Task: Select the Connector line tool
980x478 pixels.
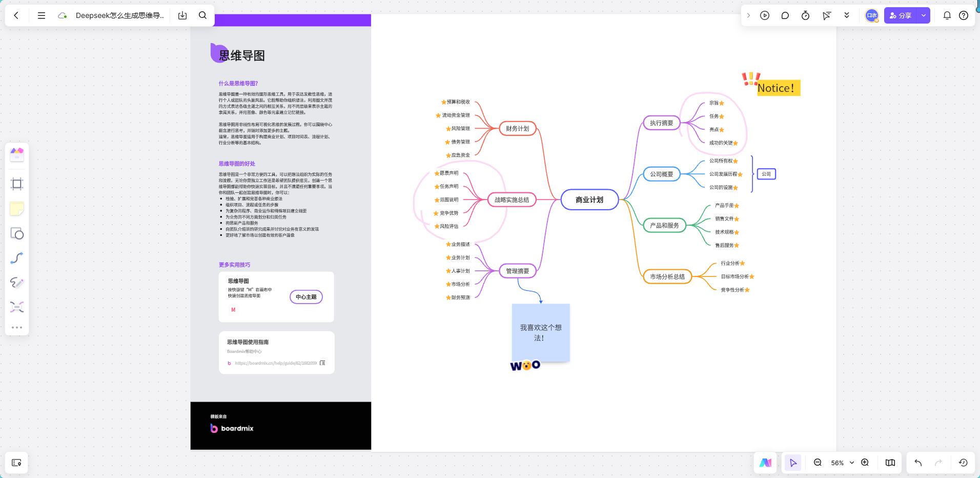Action: (17, 258)
